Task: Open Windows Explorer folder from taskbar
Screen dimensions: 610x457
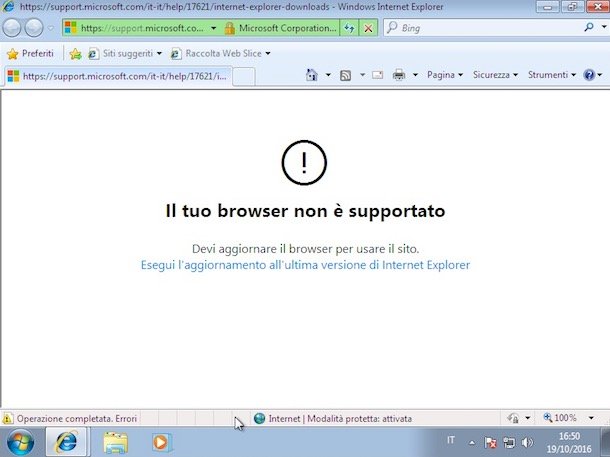Action: (115, 443)
